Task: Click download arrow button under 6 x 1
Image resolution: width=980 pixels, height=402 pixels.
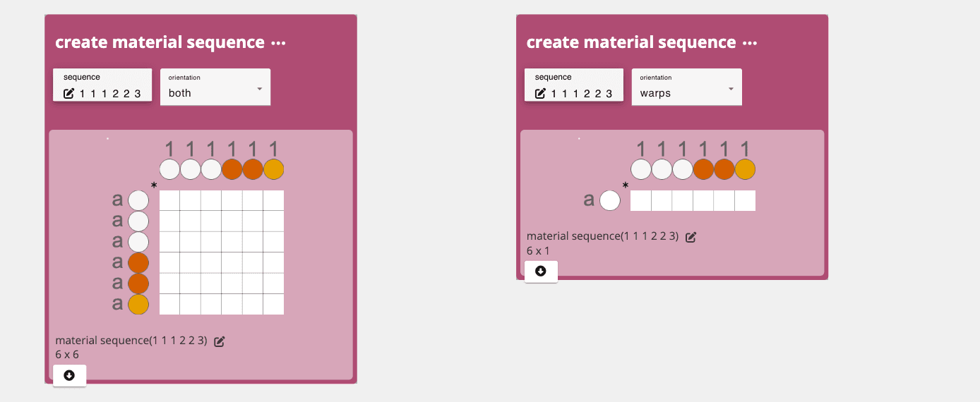Action: tap(541, 272)
